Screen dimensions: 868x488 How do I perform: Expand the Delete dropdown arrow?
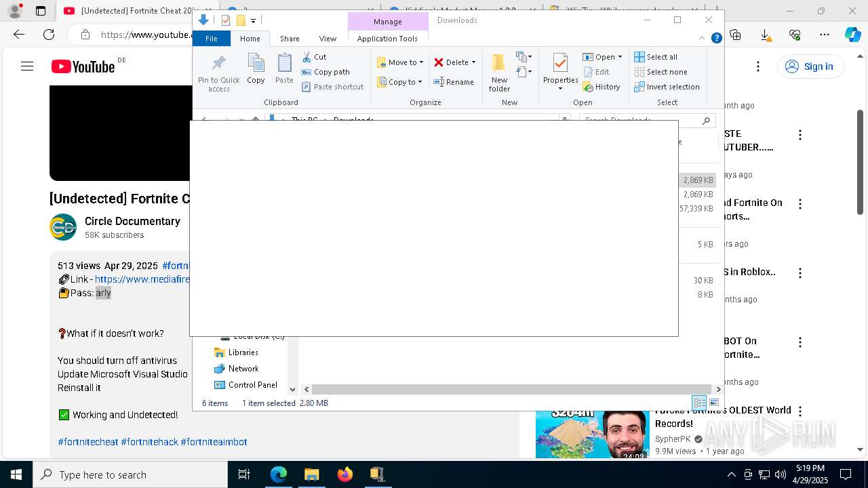[473, 62]
